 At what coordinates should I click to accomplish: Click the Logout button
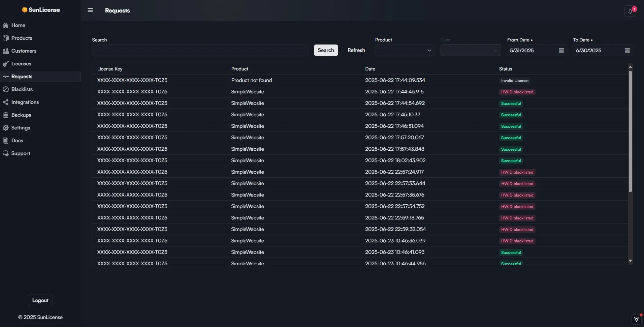(x=40, y=300)
